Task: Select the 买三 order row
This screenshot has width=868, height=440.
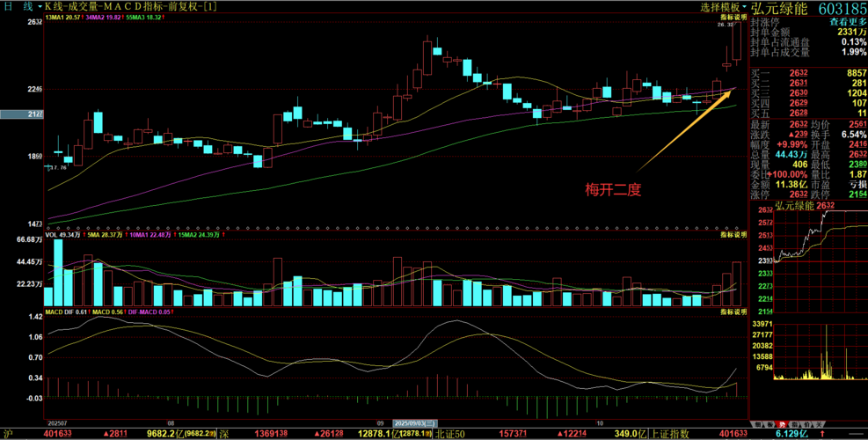Action: coord(809,93)
